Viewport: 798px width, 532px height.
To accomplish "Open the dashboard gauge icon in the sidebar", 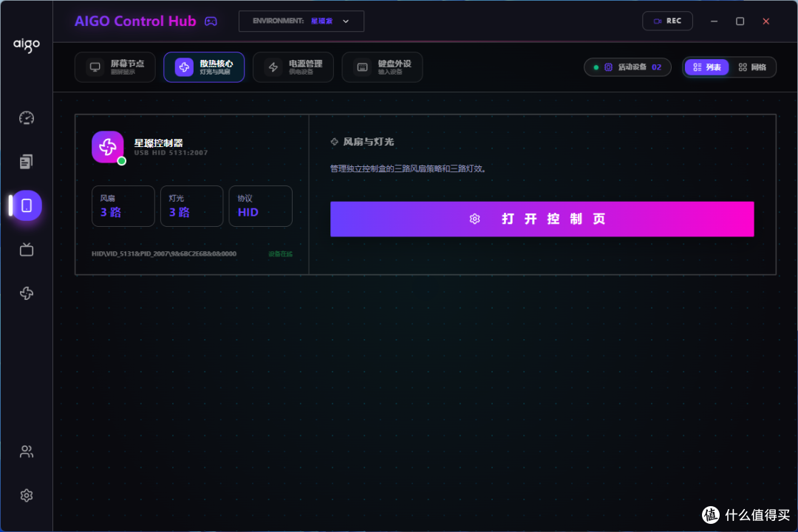I will [27, 118].
